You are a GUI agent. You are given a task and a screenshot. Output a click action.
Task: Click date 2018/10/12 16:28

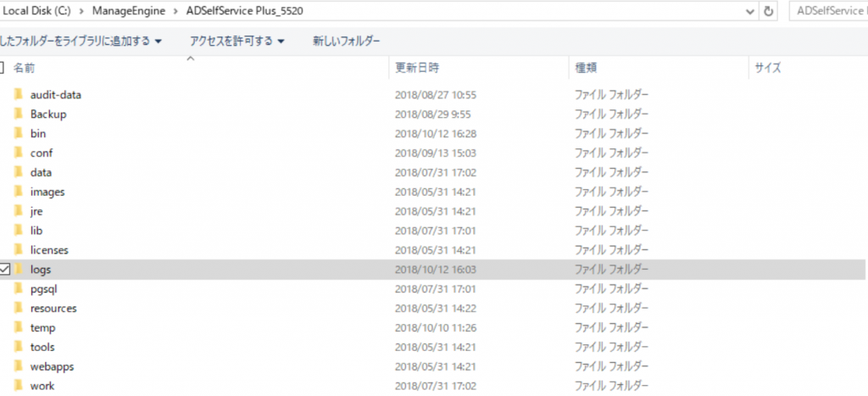click(x=436, y=133)
